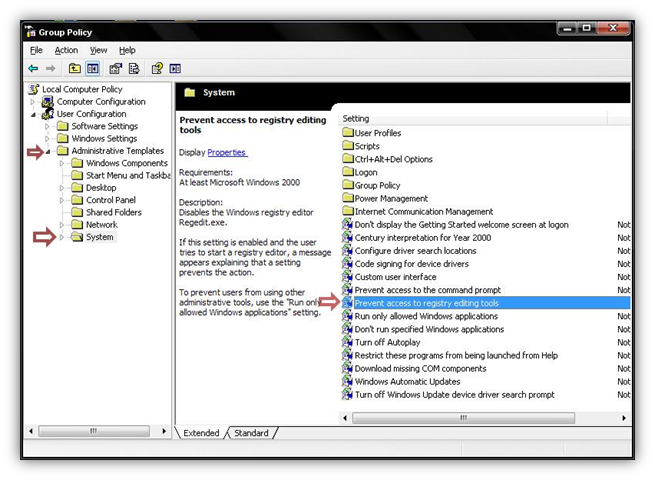
Task: Collapse the Administrative Templates node
Action: coord(48,151)
